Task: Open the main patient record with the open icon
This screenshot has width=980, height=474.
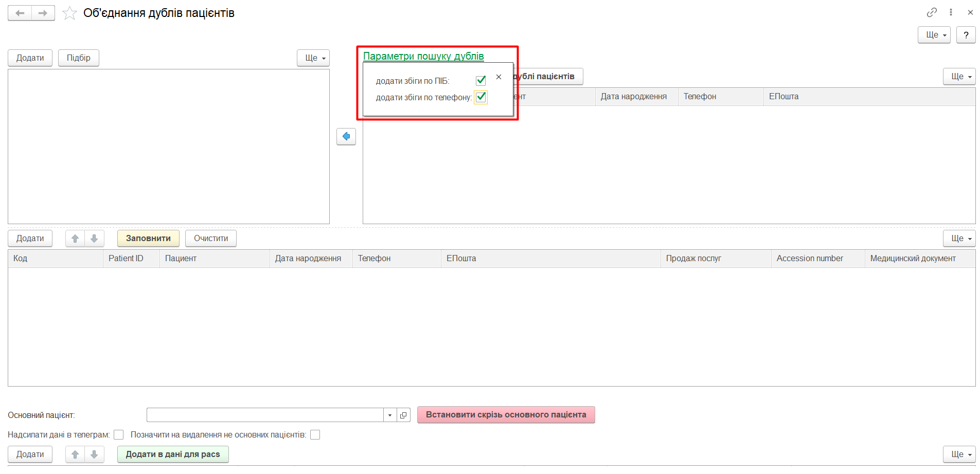Action: (x=403, y=415)
